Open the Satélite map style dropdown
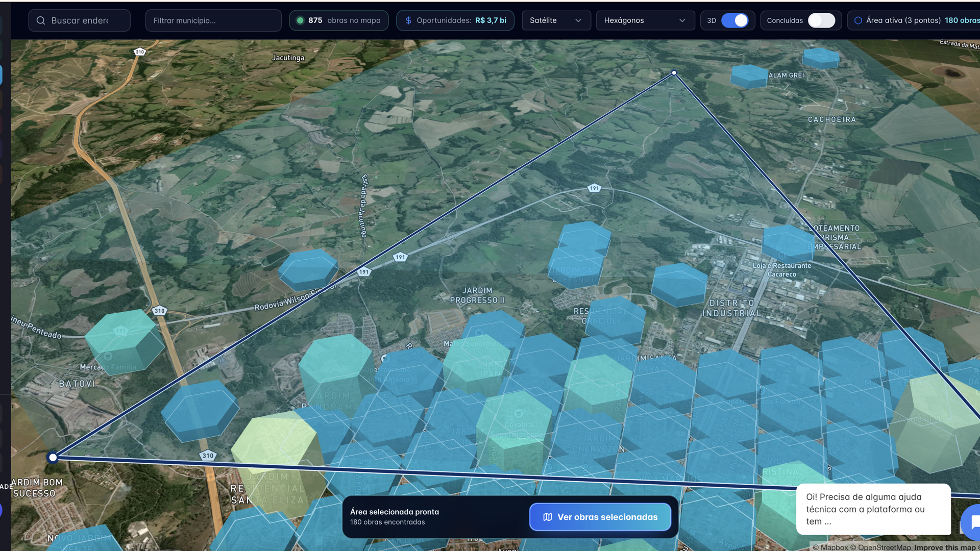 coord(556,20)
